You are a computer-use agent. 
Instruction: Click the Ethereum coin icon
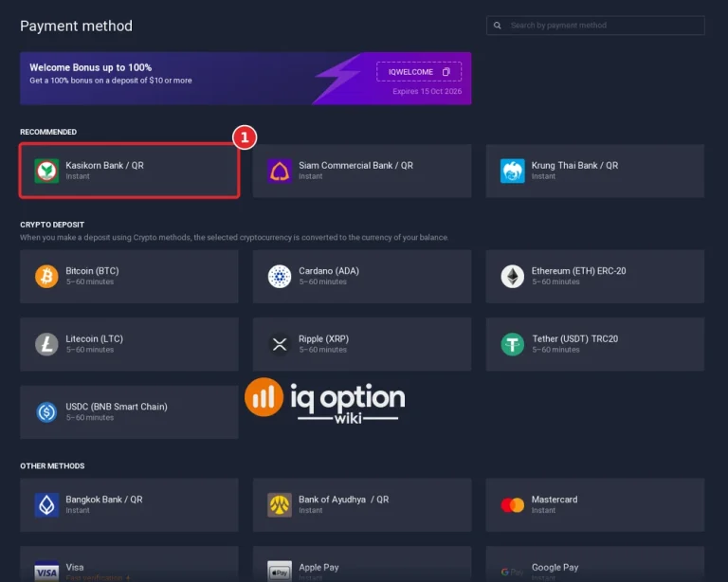[513, 276]
